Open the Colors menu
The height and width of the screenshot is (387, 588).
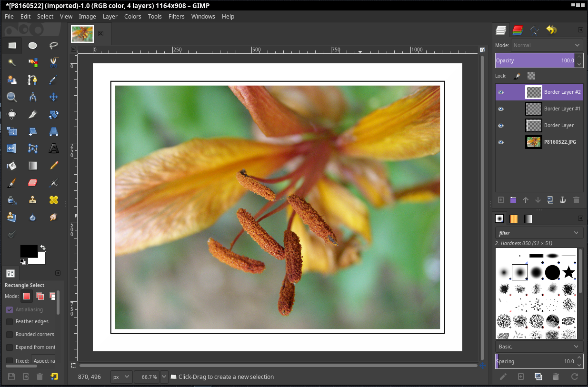(133, 16)
